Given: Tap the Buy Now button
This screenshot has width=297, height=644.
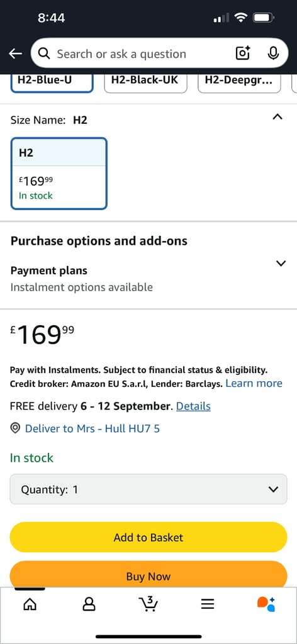Looking at the screenshot, I should [148, 574].
